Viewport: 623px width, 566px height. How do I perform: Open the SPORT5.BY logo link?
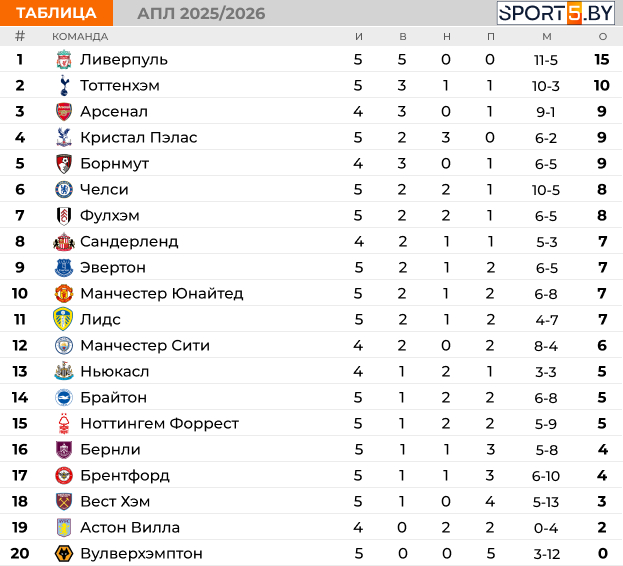[x=555, y=13]
